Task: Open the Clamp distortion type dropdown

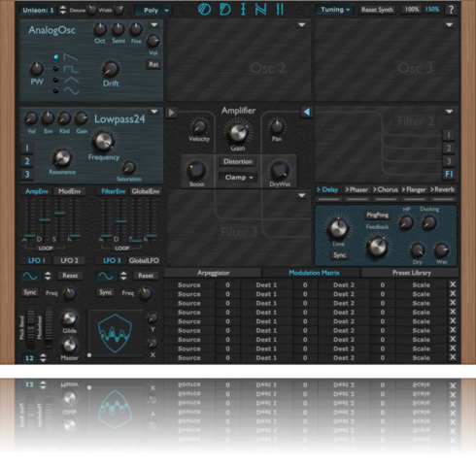Action: 238,178
